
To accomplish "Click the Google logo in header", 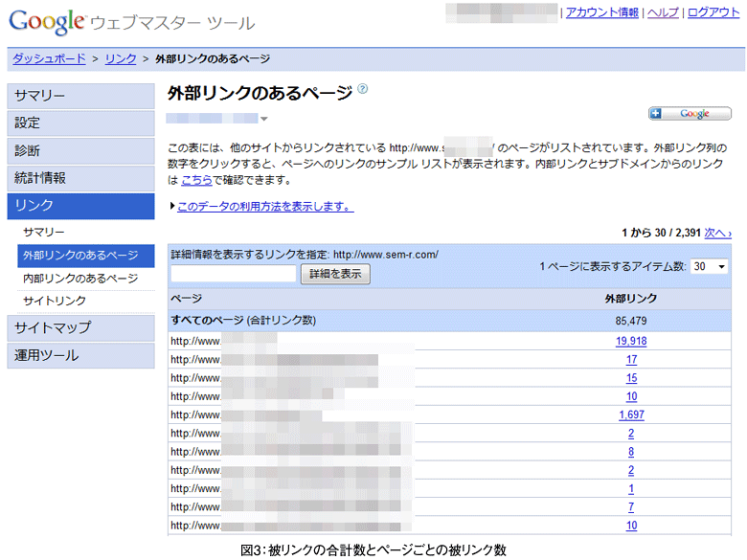I will (47, 21).
